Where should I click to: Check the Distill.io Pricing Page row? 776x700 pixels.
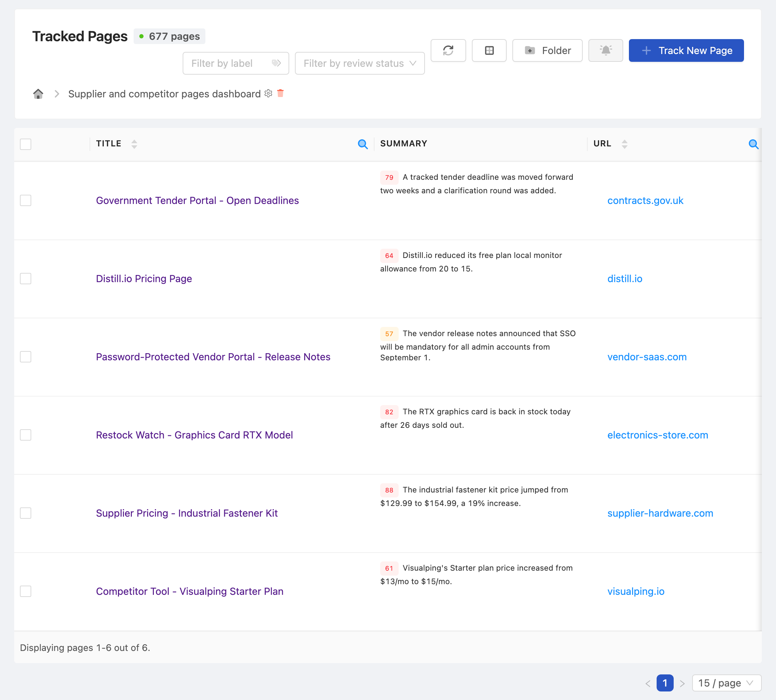tap(26, 279)
